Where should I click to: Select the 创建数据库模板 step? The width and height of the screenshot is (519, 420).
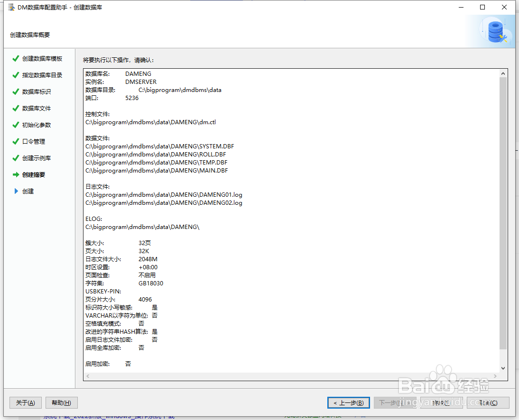[42, 58]
